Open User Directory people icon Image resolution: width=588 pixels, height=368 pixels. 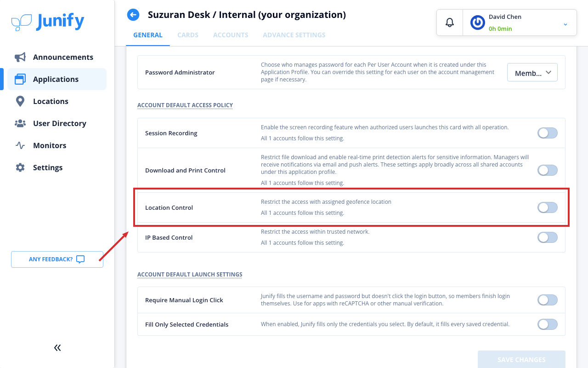click(x=20, y=123)
